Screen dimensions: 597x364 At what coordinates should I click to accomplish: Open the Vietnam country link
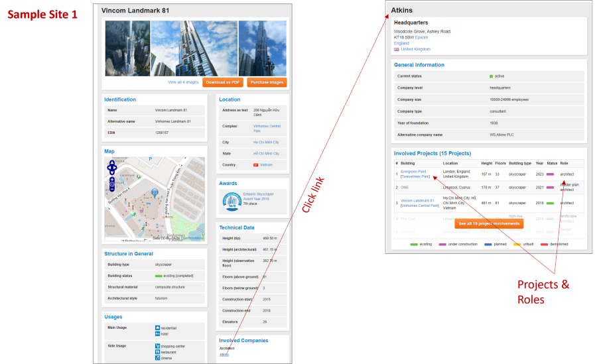point(266,165)
